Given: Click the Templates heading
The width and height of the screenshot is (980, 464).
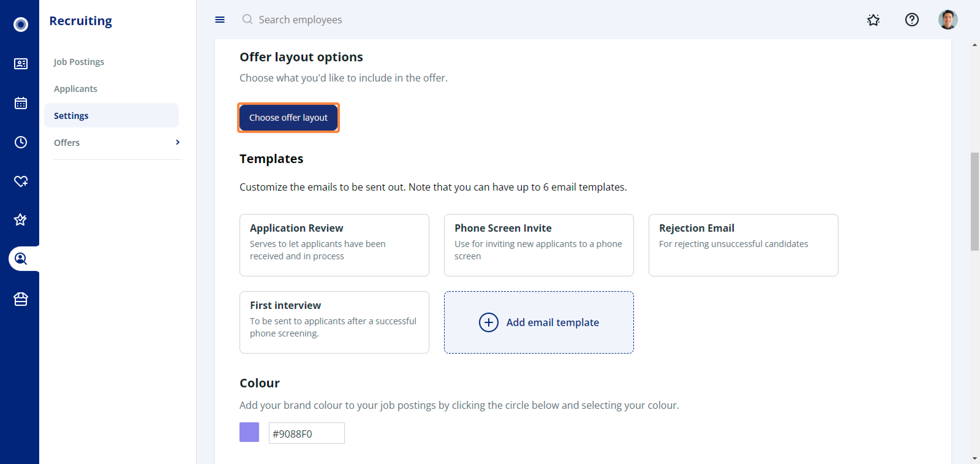Looking at the screenshot, I should click(x=271, y=158).
